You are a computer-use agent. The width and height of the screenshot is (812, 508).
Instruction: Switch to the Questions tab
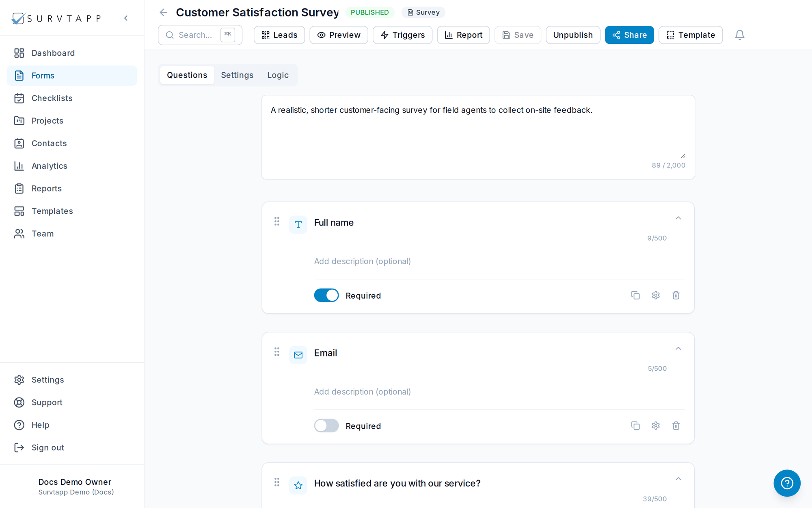[x=187, y=75]
